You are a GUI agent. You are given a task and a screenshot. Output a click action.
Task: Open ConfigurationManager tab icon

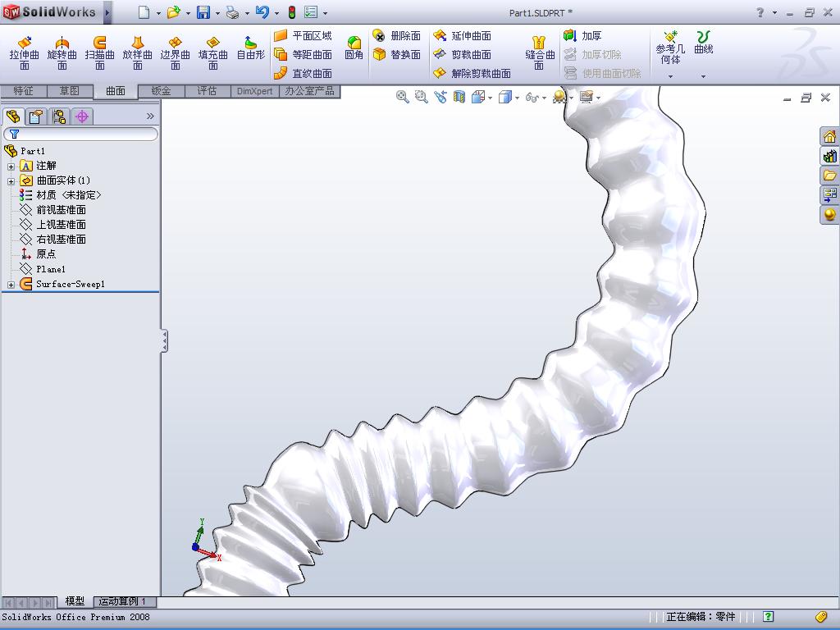click(59, 116)
